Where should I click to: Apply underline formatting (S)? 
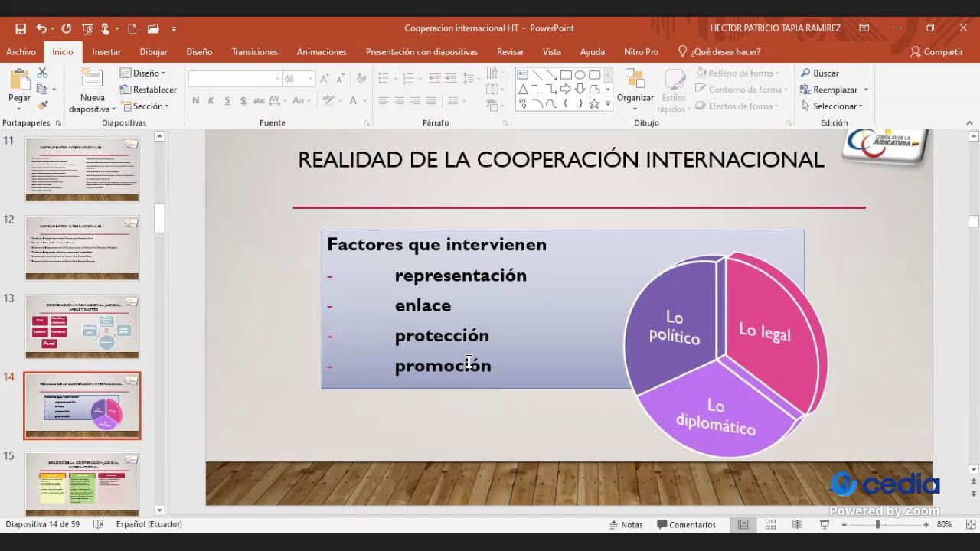click(227, 100)
